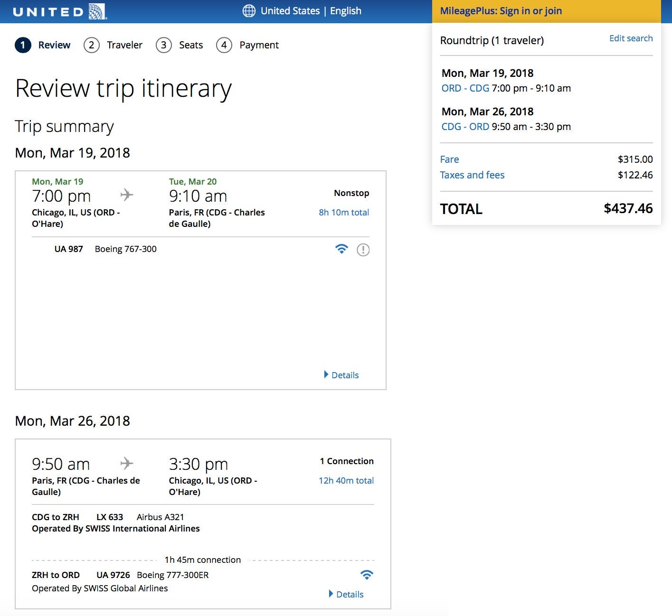The height and width of the screenshot is (616, 672).
Task: Click the globe language icon
Action: click(249, 11)
